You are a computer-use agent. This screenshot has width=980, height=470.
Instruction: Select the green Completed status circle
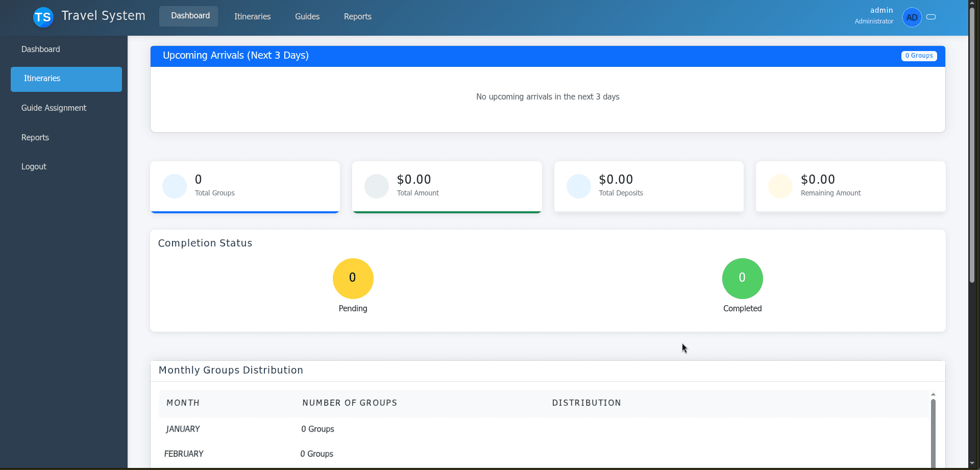[742, 278]
